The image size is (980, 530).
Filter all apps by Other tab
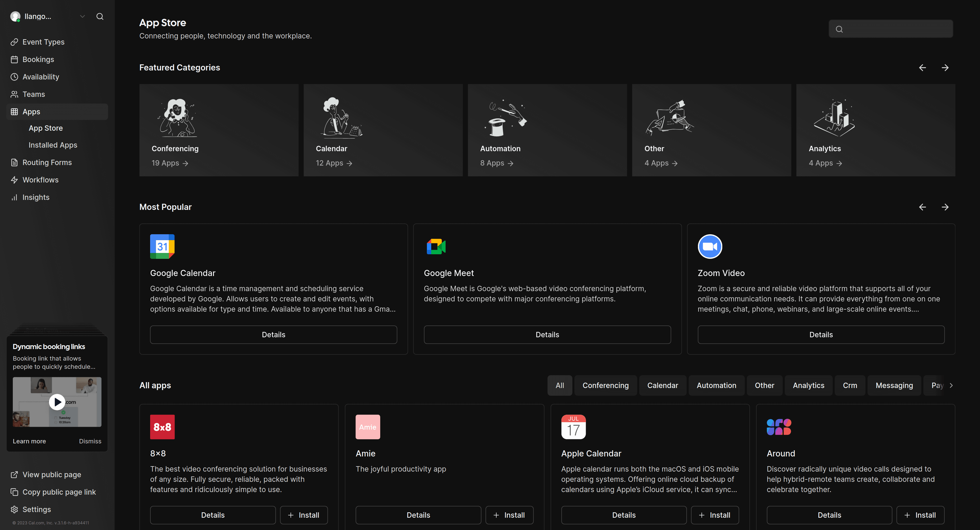(x=764, y=385)
